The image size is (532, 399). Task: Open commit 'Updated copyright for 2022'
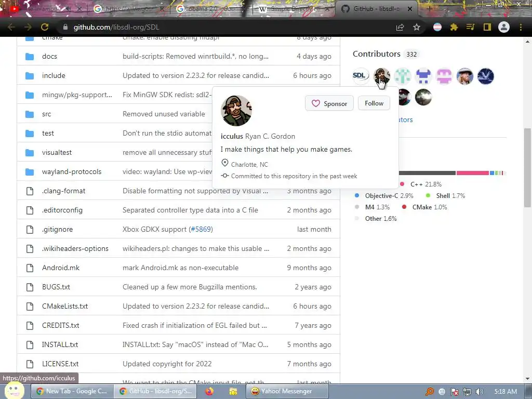167,364
